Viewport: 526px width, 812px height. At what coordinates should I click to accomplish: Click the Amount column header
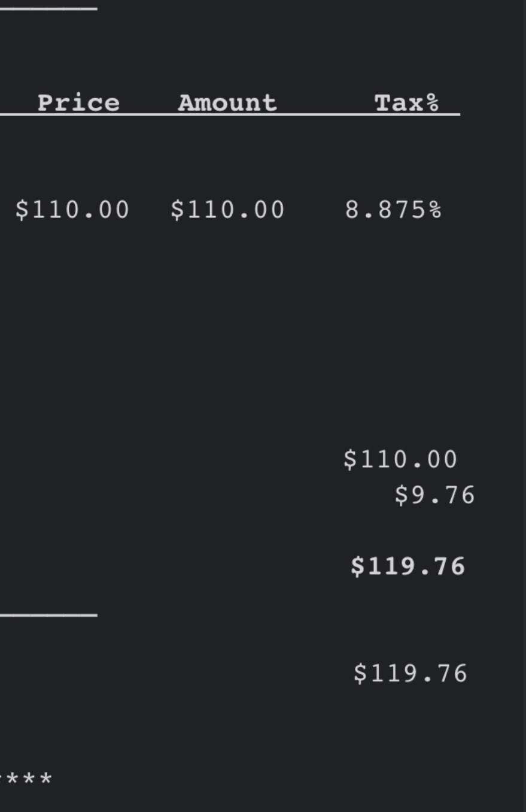click(227, 103)
